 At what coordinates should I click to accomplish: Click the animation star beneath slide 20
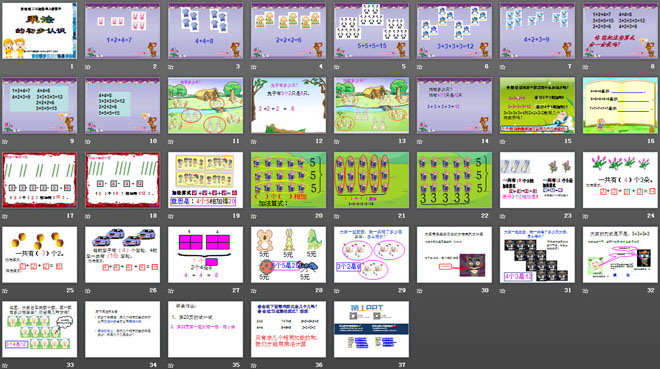tap(254, 216)
